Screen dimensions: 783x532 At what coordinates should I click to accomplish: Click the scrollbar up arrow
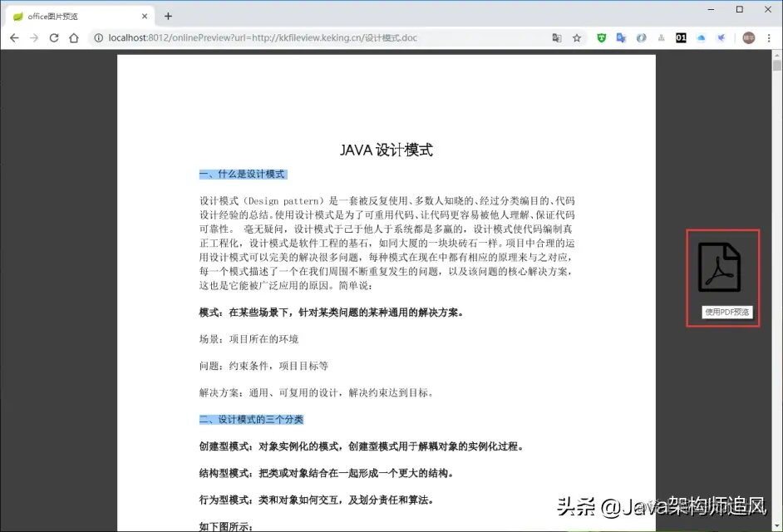[777, 54]
